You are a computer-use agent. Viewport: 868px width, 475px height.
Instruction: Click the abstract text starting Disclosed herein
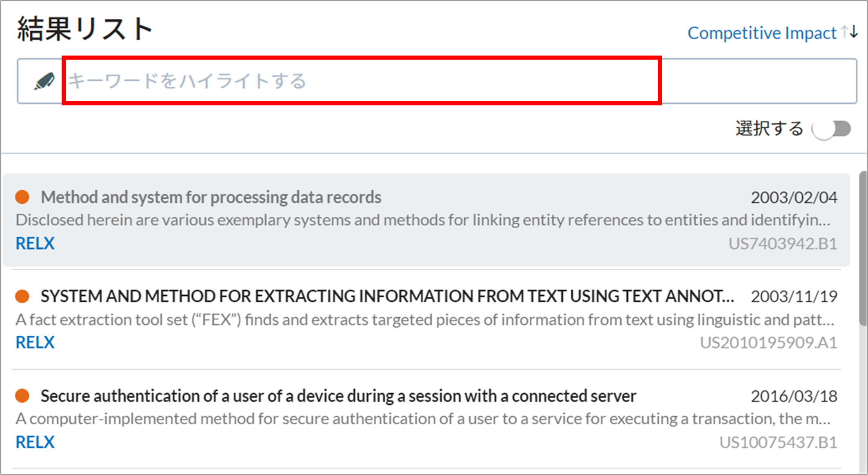[423, 220]
